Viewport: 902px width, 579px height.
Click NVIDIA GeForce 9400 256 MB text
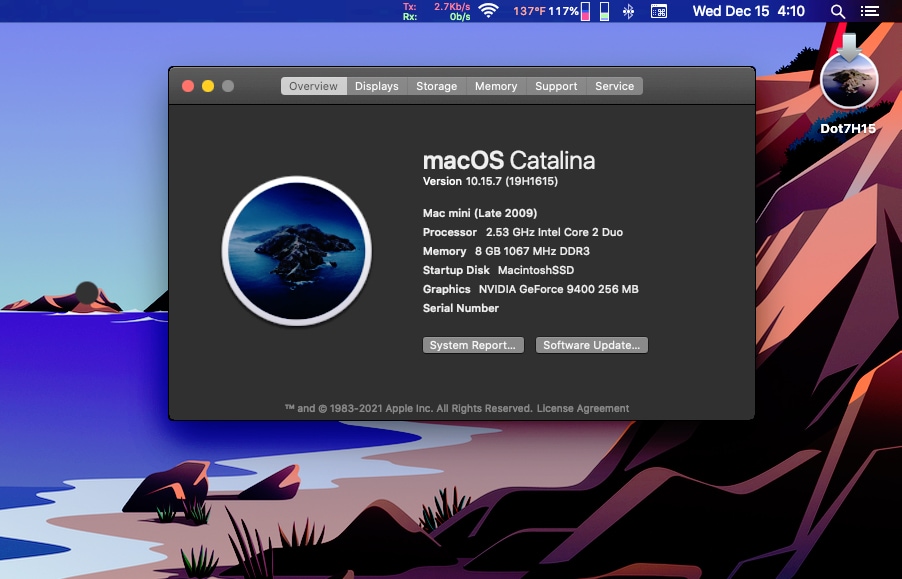559,289
